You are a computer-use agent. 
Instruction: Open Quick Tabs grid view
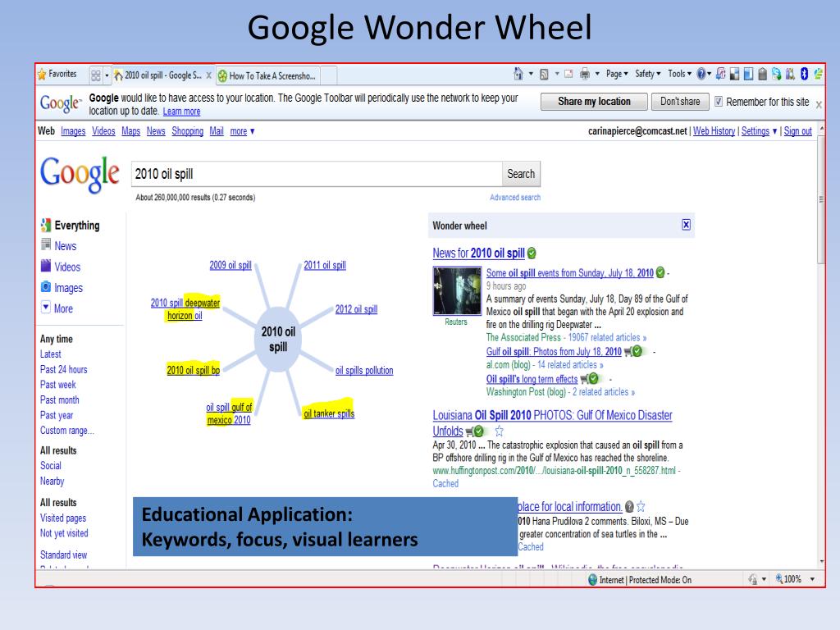pos(95,75)
